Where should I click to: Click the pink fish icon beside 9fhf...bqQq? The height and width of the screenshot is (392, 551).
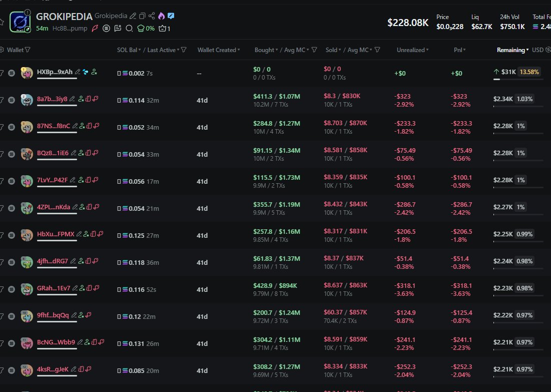[x=88, y=315]
